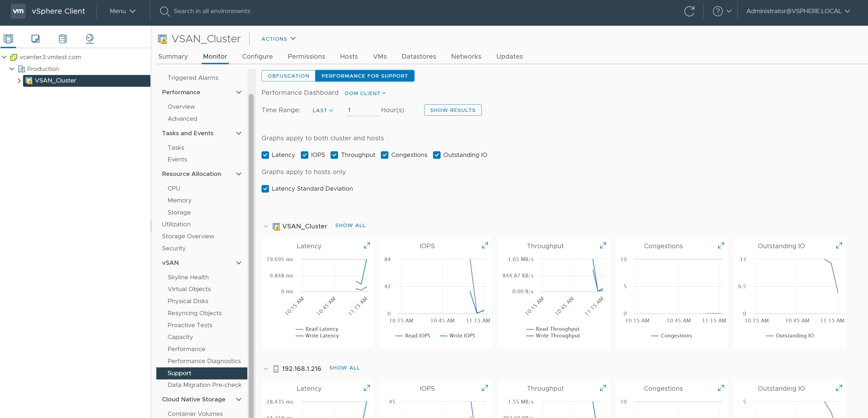This screenshot has height=418, width=868.
Task: Uncheck the Outstanding IO checkbox
Action: tap(437, 155)
